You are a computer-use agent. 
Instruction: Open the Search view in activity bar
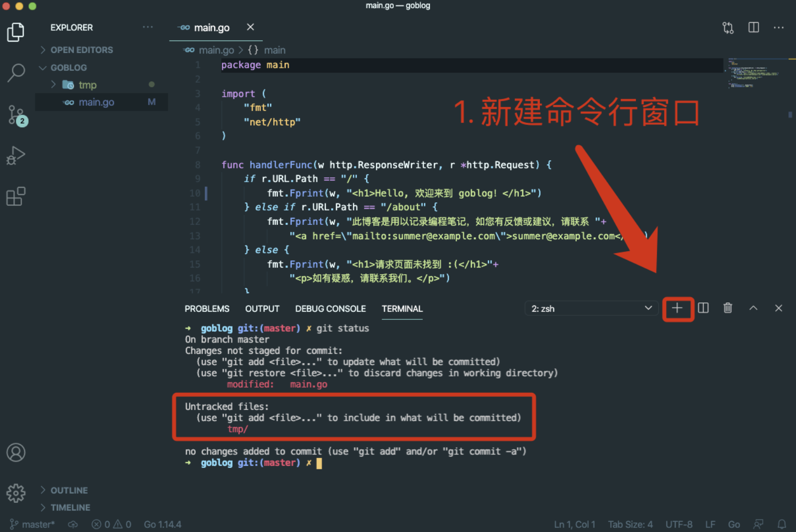coord(16,72)
